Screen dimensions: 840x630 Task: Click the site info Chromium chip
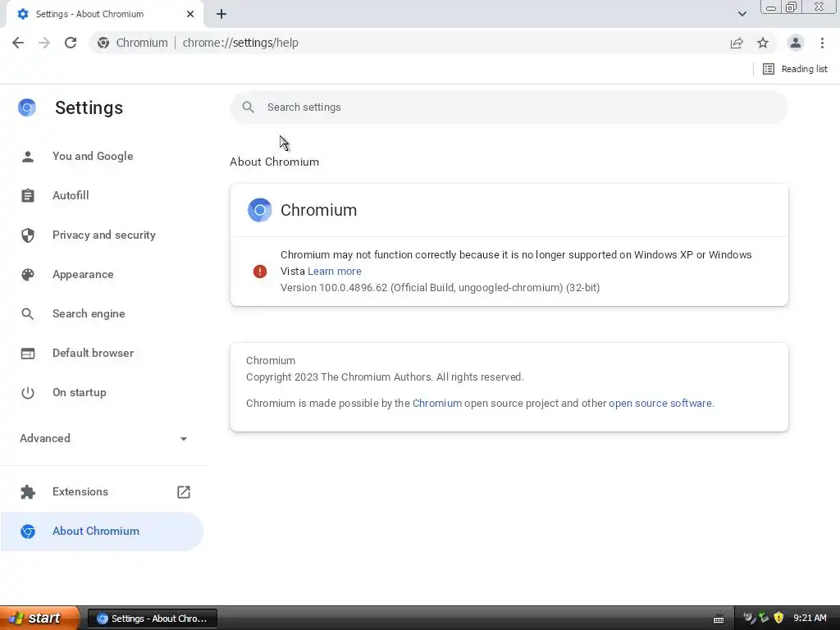click(x=133, y=43)
